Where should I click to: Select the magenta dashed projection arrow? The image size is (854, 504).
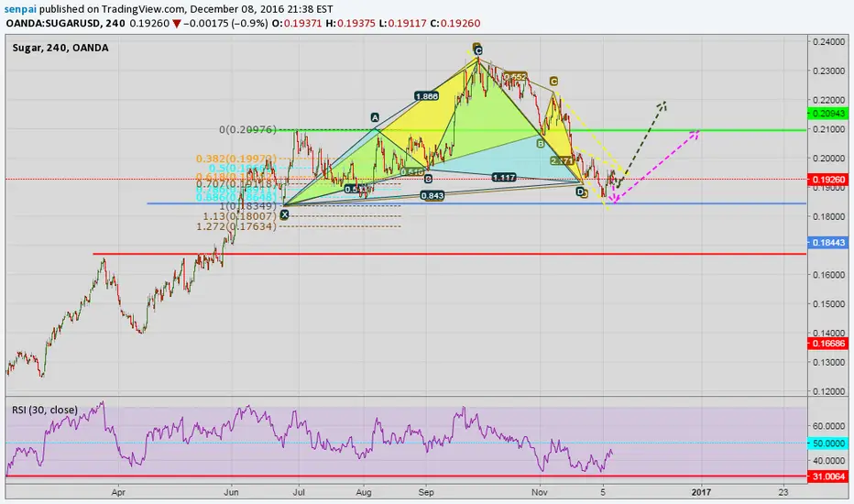656,166
